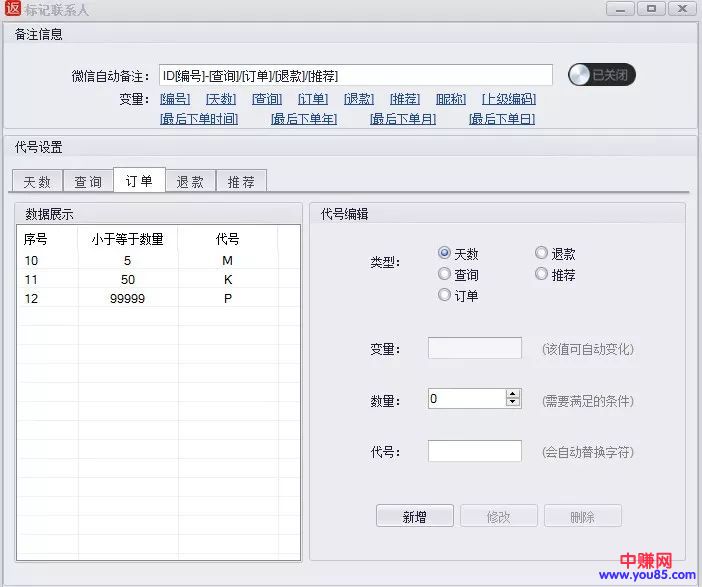Switch to the 天数 tab
The height and width of the screenshot is (587, 702).
(x=37, y=181)
